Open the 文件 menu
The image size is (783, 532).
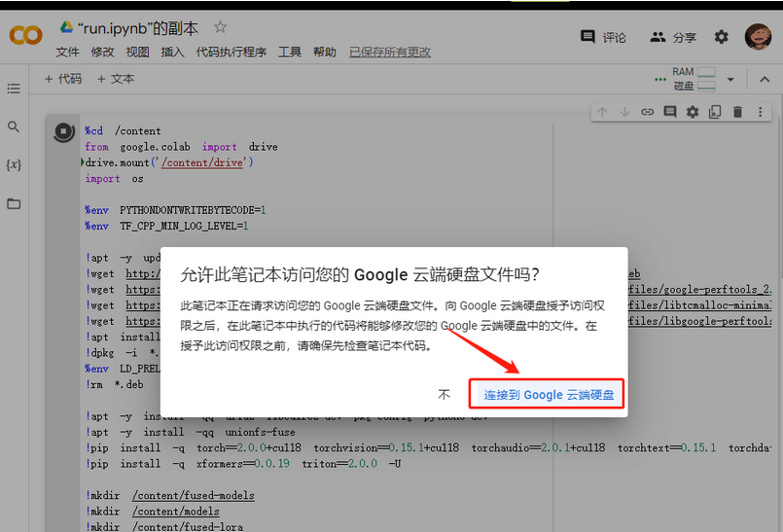[67, 52]
